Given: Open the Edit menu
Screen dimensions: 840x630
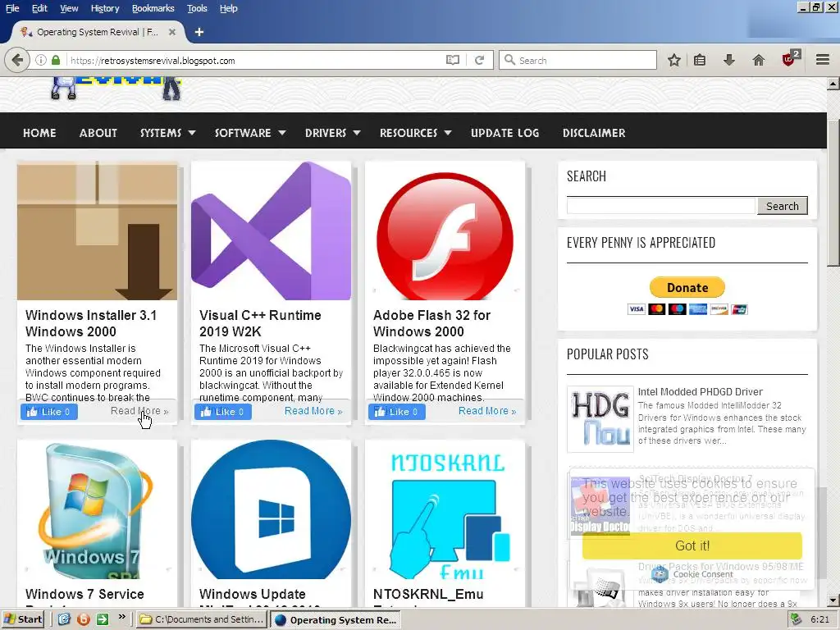Looking at the screenshot, I should click(39, 8).
